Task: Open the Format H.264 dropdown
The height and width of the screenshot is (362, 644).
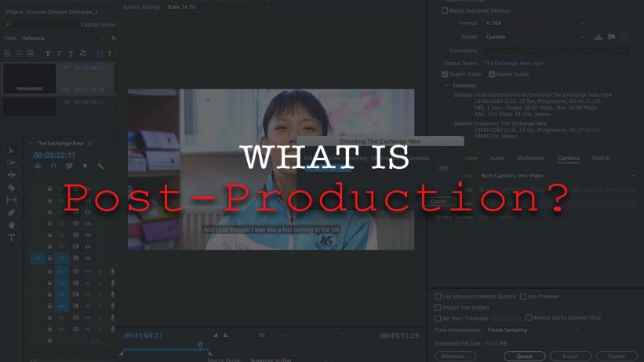Action: [533, 23]
